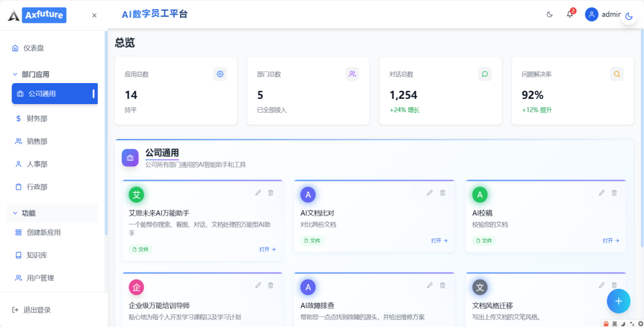Screen dimensions: 644x327
Task: Close the sidebar with the X button
Action: pos(94,15)
